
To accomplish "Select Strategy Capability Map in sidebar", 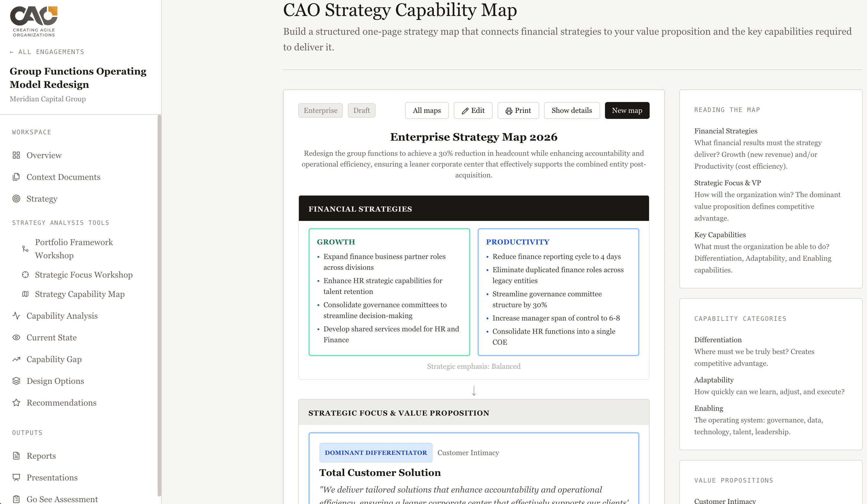I will (x=79, y=294).
